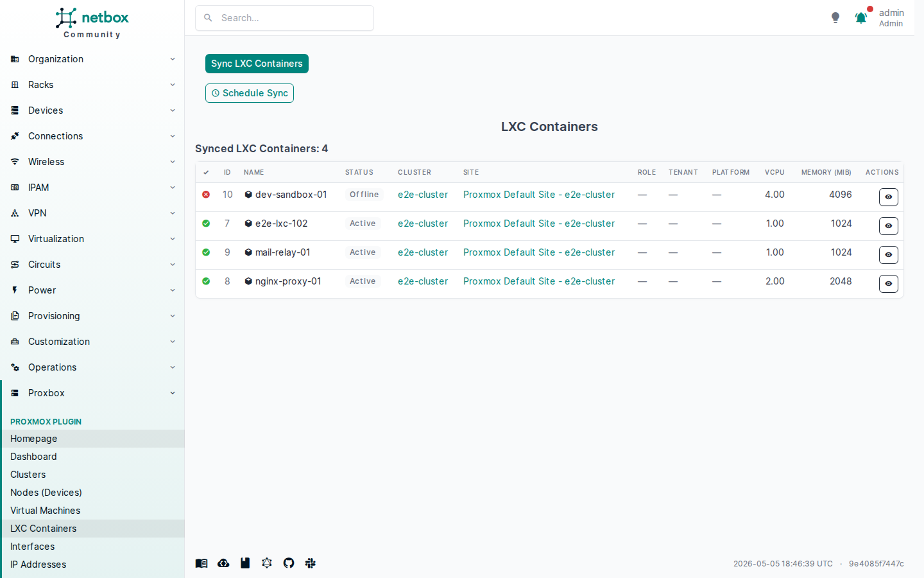The height and width of the screenshot is (578, 924).
Task: Open the API docs icon in the footer
Action: tap(245, 563)
